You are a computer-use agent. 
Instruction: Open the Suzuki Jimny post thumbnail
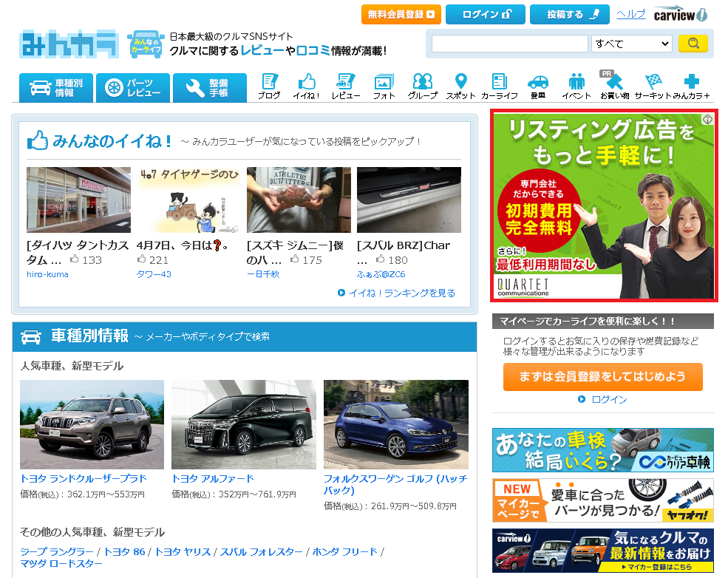[299, 200]
